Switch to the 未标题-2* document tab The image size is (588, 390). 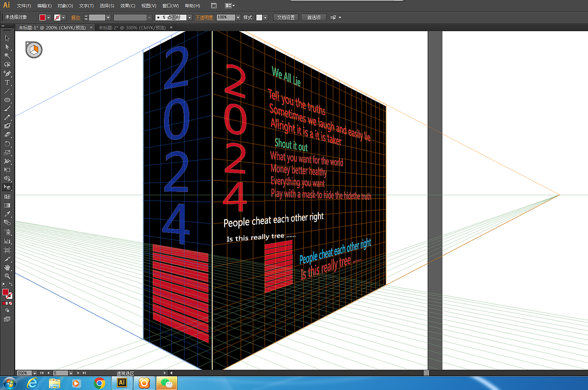coord(132,28)
